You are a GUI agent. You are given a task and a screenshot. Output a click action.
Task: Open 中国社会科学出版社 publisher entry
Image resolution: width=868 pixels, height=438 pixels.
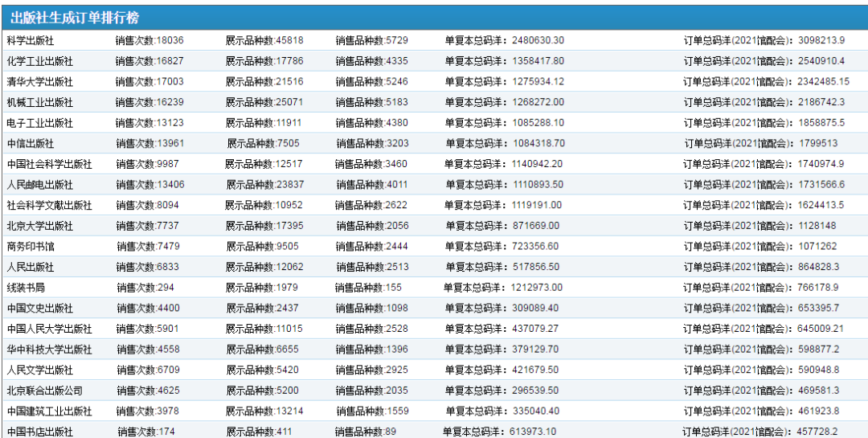(x=50, y=164)
